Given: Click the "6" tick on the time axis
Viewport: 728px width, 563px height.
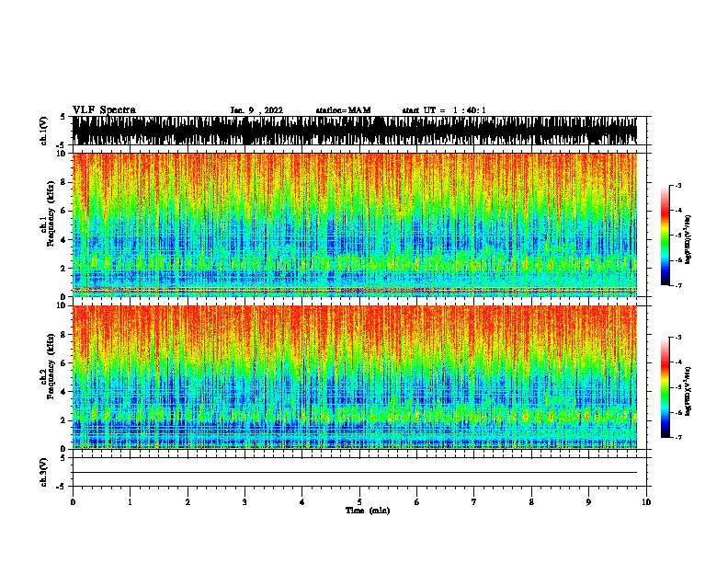Looking at the screenshot, I should 417,502.
